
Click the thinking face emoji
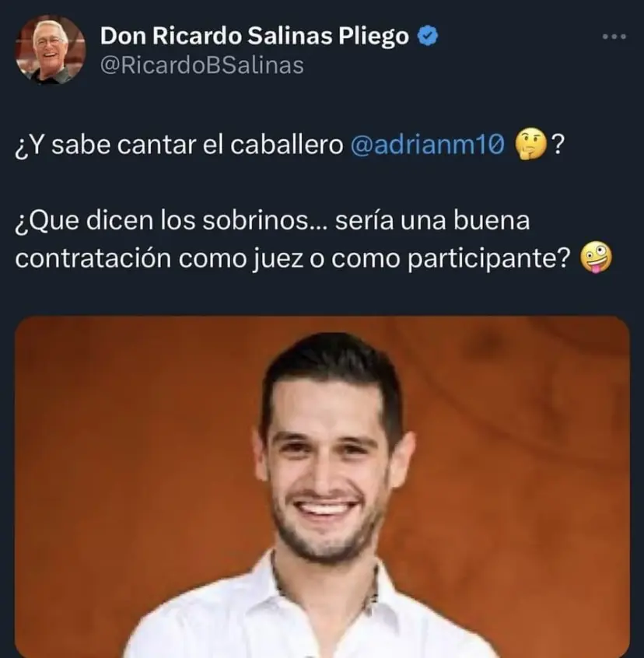point(530,145)
